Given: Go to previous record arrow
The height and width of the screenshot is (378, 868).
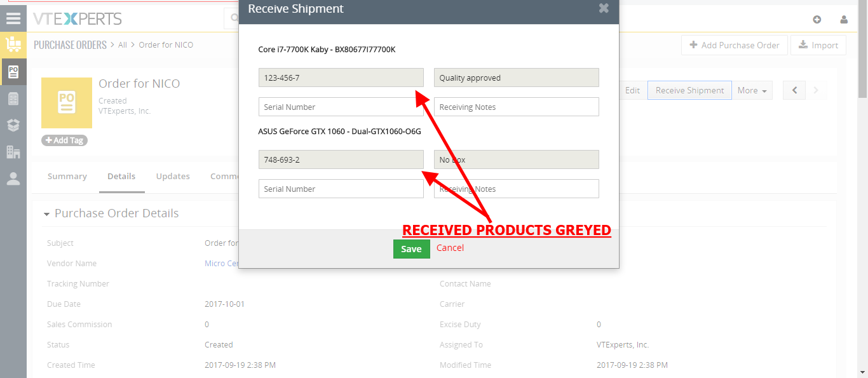Looking at the screenshot, I should pyautogui.click(x=794, y=90).
